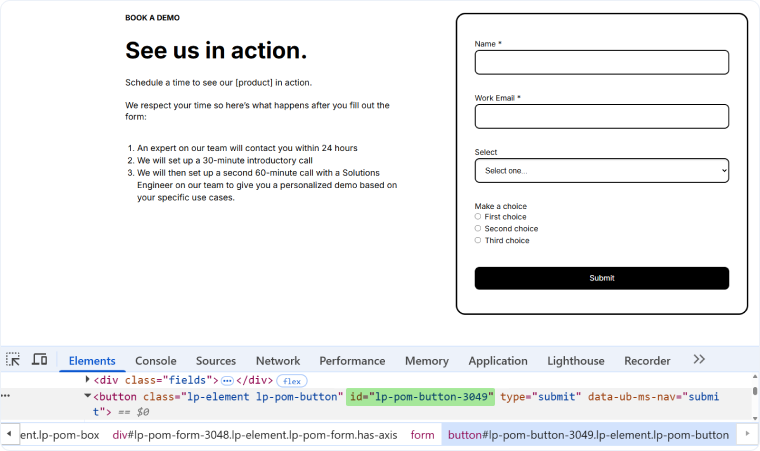Open the Sources tab
The width and height of the screenshot is (760, 451).
pyautogui.click(x=216, y=361)
